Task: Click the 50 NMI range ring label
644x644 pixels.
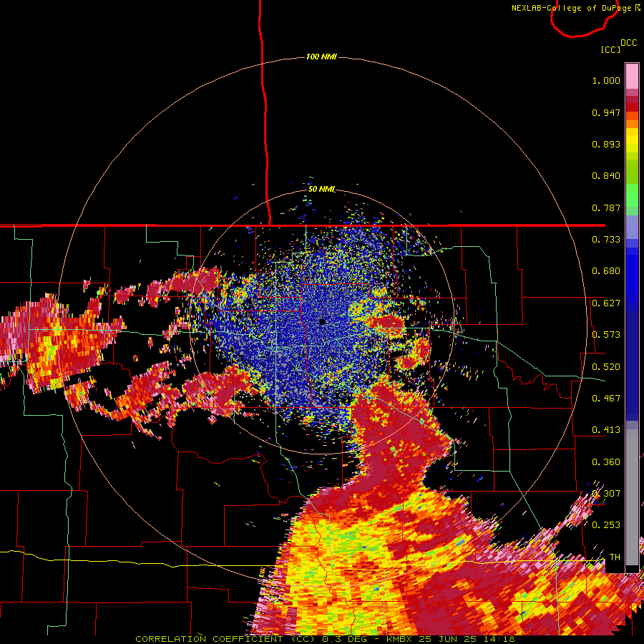Action: pyautogui.click(x=321, y=189)
